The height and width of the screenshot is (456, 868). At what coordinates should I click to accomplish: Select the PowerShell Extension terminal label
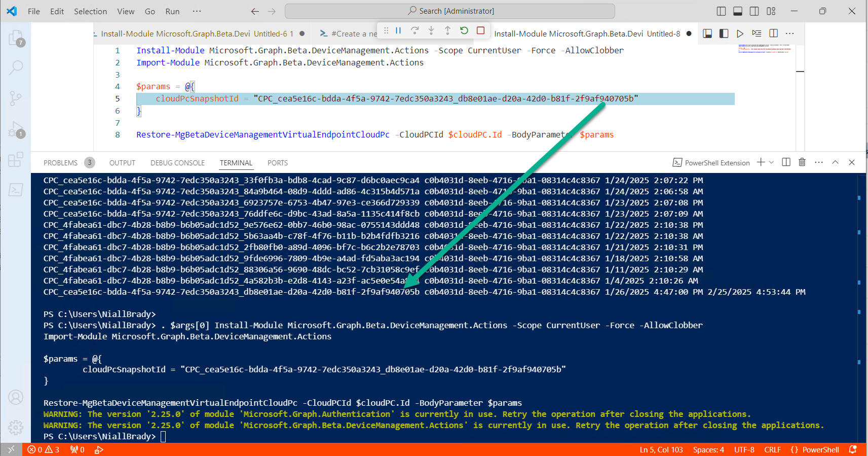tap(711, 163)
